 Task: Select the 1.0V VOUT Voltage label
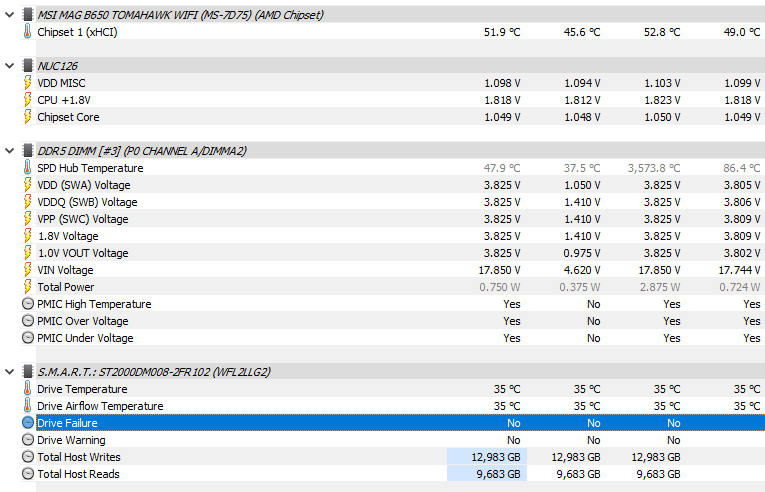(83, 253)
